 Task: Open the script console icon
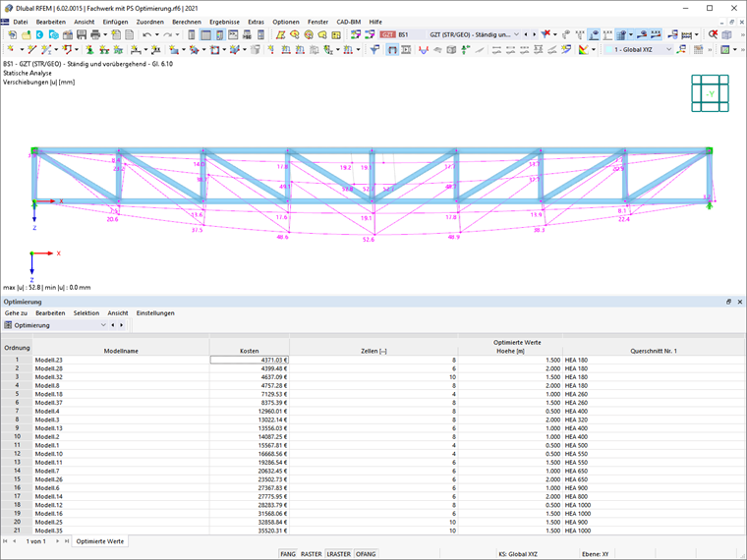click(233, 34)
